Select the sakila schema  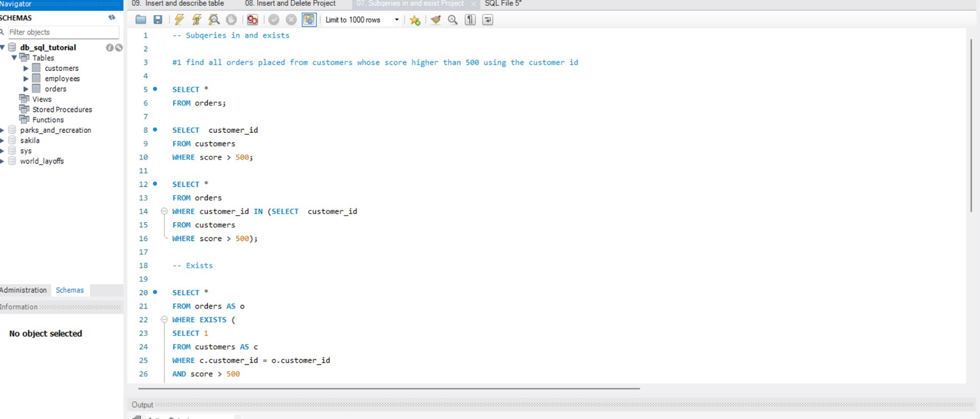[x=30, y=141]
